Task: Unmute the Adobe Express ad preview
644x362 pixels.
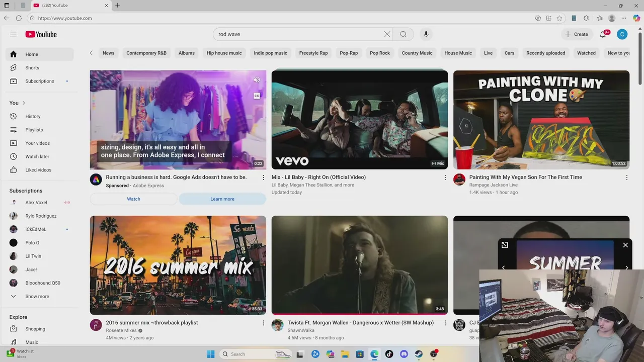Action: (x=257, y=80)
